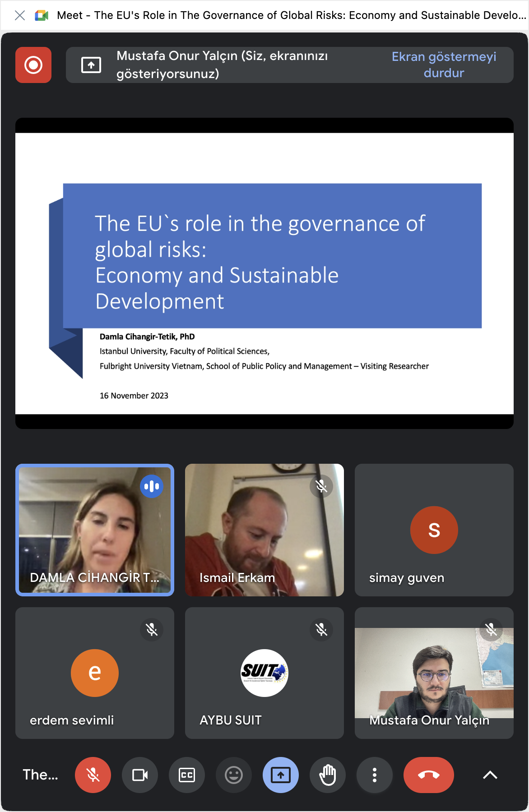This screenshot has height=812, width=529.
Task: Raise your hand in the meeting
Action: (328, 775)
